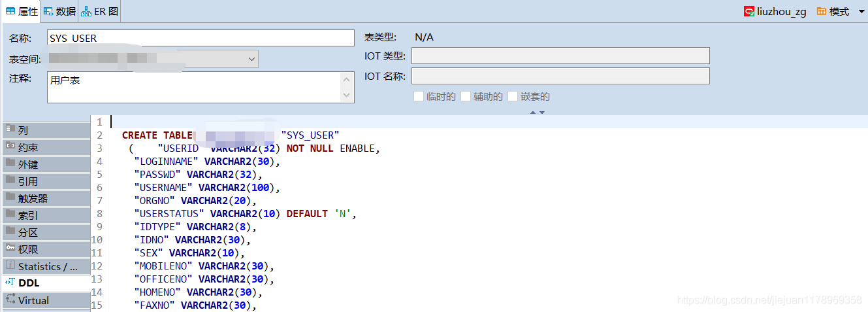Open the 模式 dropdown arrow
868x312 pixels.
861,12
